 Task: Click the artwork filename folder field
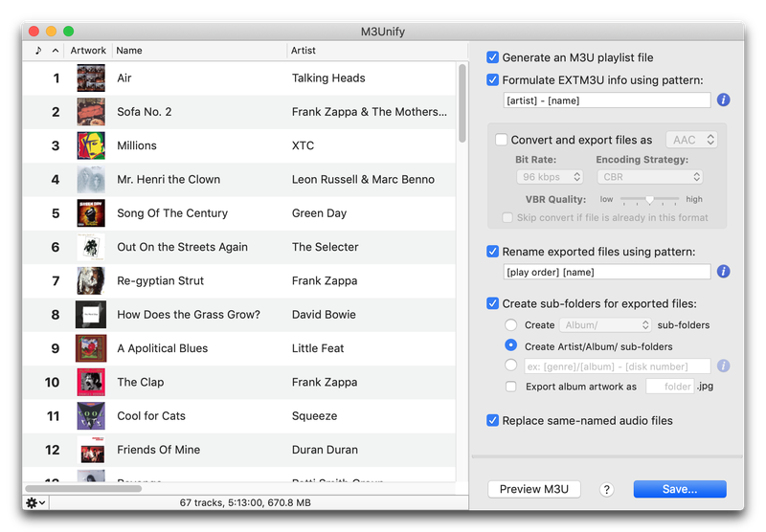point(669,387)
